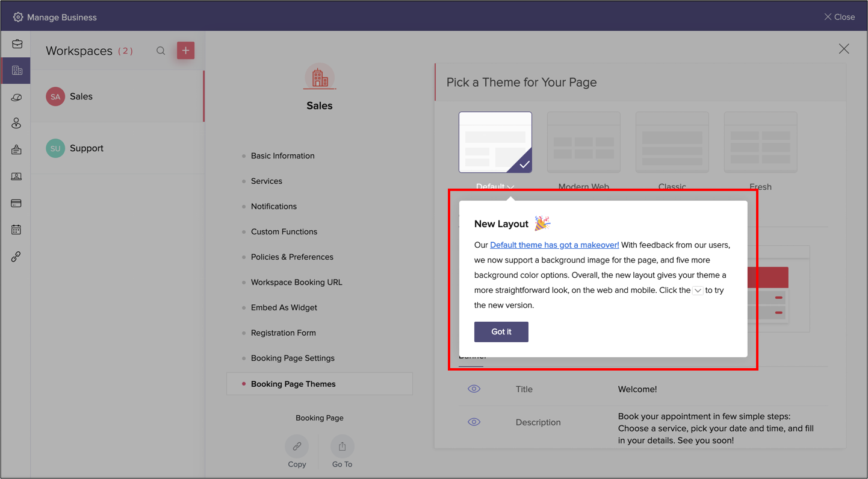868x479 pixels.
Task: Click the Sales workspace building icon
Action: (x=320, y=77)
